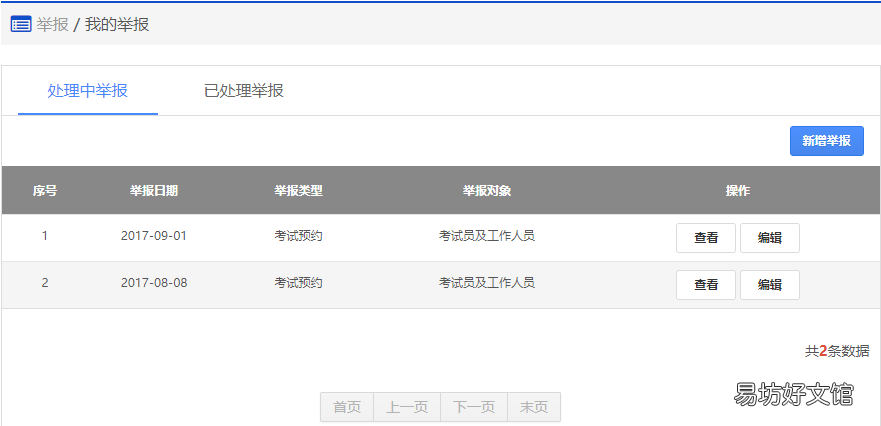The width and height of the screenshot is (881, 426).
Task: Click 考试员及工作人员 in row 1
Action: pos(487,236)
